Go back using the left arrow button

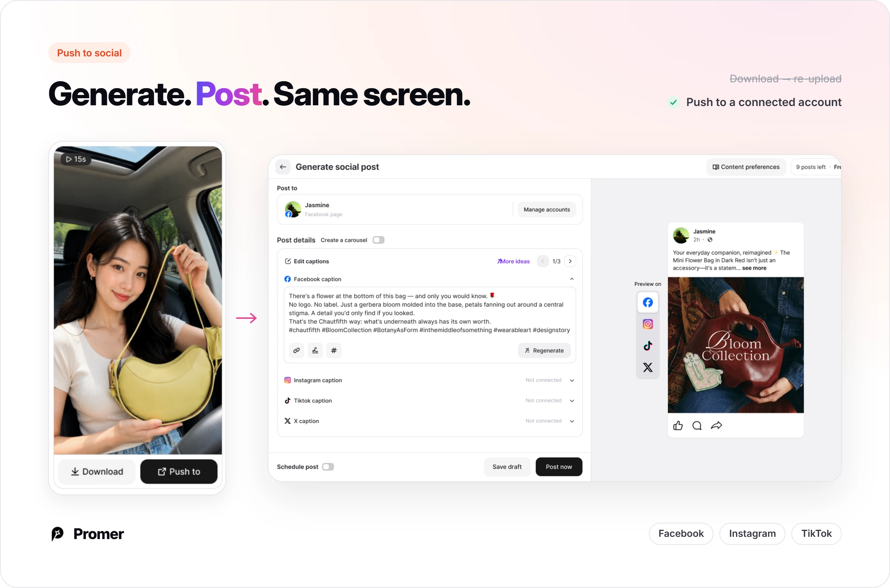(x=283, y=167)
